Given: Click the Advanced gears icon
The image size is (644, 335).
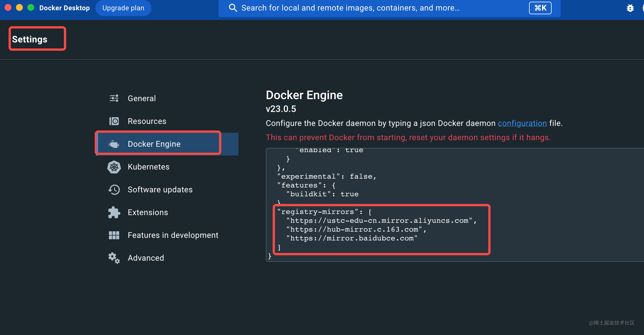Looking at the screenshot, I should click(x=114, y=258).
